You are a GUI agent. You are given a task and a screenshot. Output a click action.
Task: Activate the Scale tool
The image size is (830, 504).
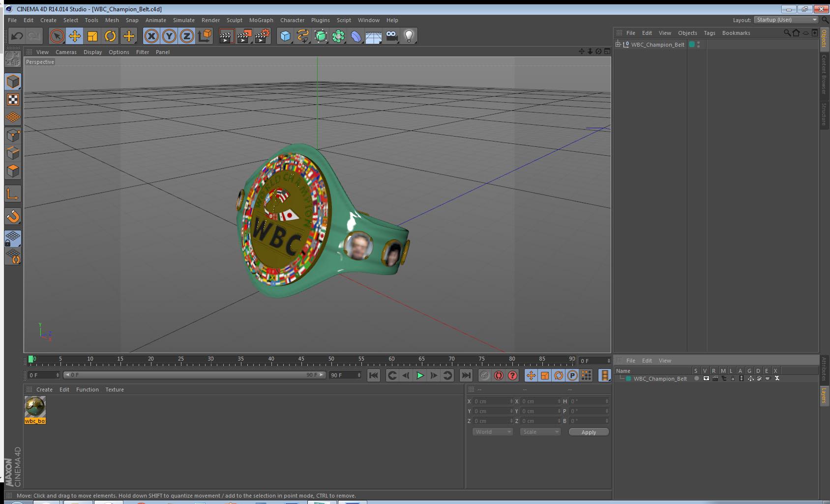[x=92, y=36]
